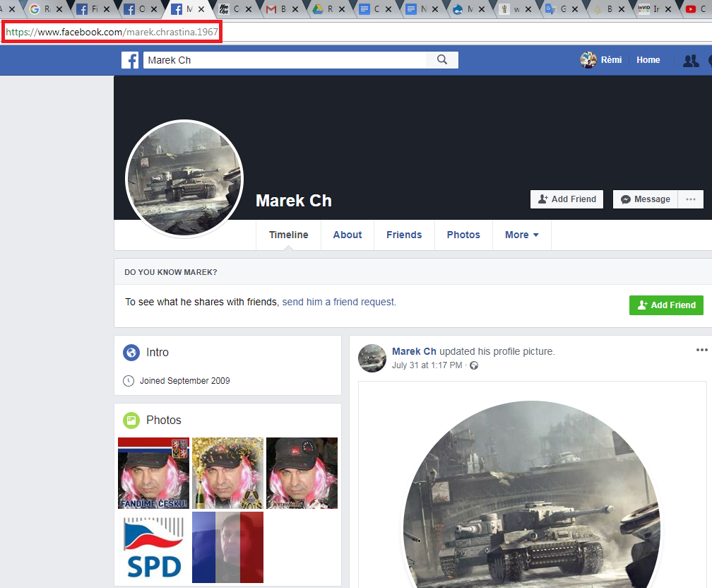The height and width of the screenshot is (588, 712).
Task: Click the Marek Ch name on cover
Action: (x=294, y=201)
